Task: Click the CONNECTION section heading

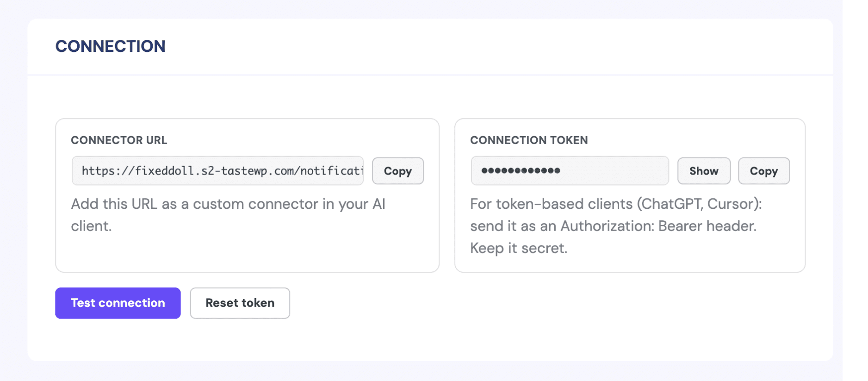Action: pyautogui.click(x=110, y=46)
